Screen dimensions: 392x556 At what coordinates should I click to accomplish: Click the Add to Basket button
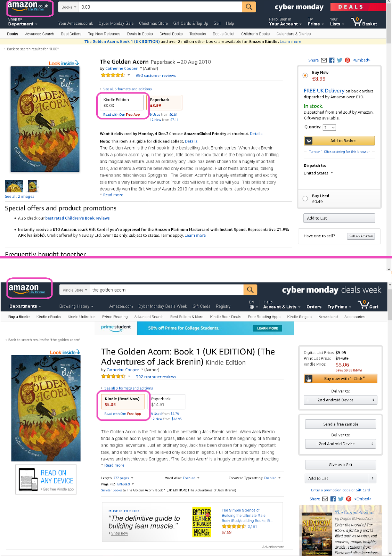point(339,141)
